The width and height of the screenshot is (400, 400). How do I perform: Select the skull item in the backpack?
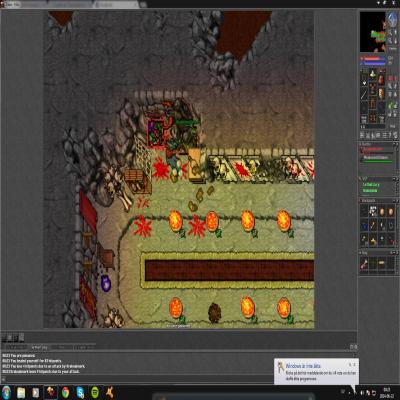click(373, 211)
